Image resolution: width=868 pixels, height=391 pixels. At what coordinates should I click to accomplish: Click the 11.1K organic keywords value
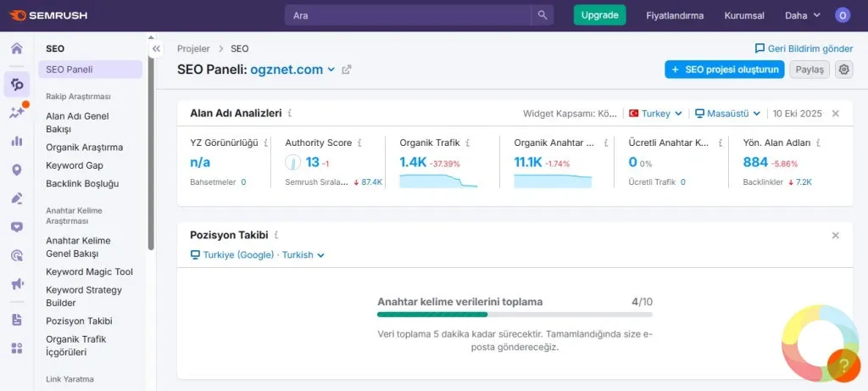click(x=528, y=162)
